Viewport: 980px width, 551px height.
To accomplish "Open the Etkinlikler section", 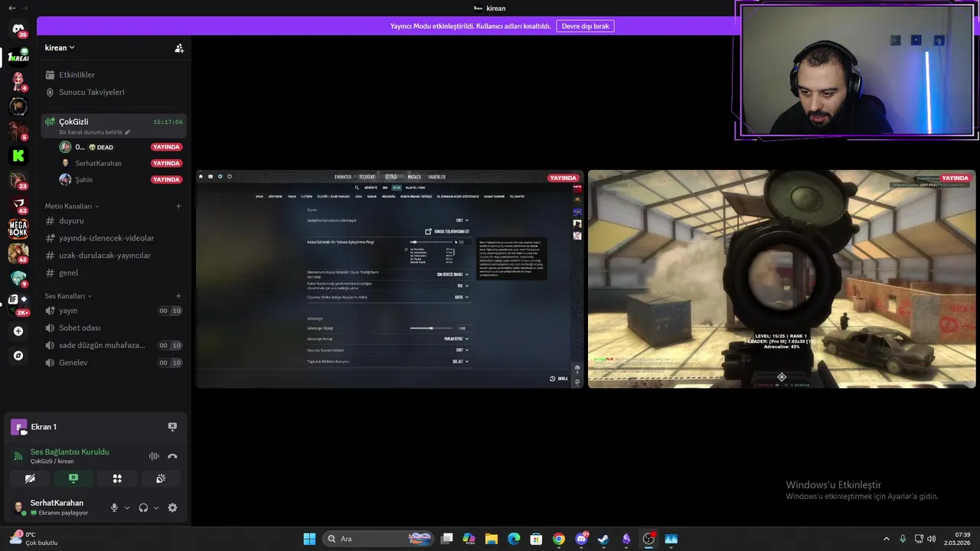I will (x=113, y=75).
